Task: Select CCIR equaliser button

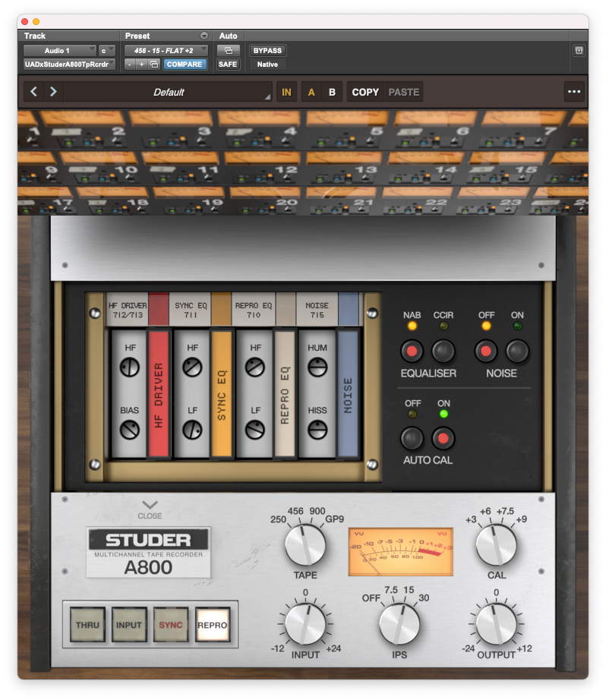Action: (443, 352)
